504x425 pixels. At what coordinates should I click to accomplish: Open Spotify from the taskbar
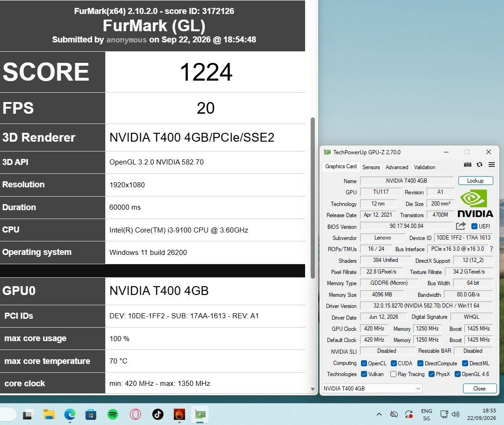[113, 415]
